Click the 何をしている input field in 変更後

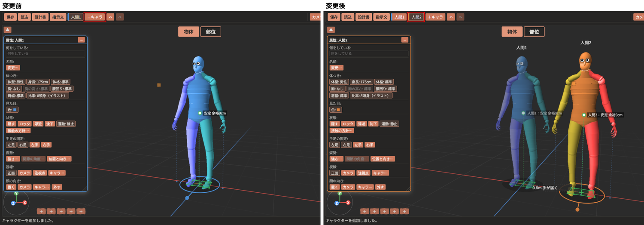pyautogui.click(x=369, y=53)
